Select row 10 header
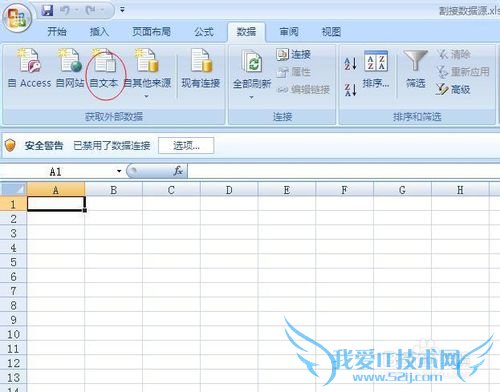This screenshot has width=500, height=392. pyautogui.click(x=13, y=334)
